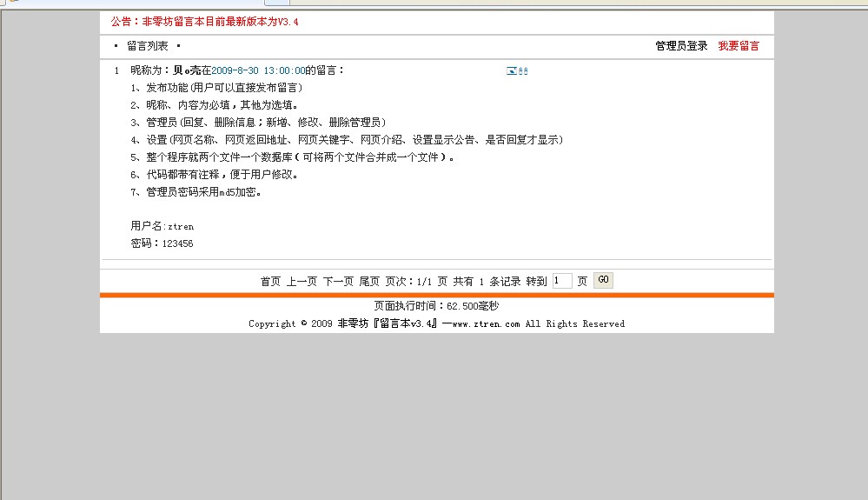868x500 pixels.
Task: Click line 4、设置(网页名称
Action: pyautogui.click(x=347, y=139)
